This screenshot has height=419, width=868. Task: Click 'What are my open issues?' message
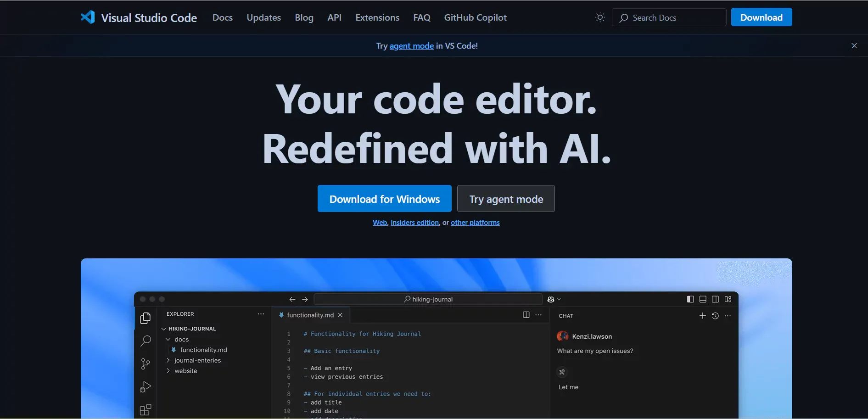tap(595, 351)
